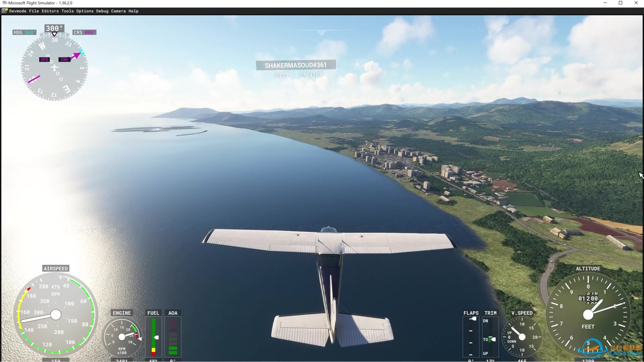644x362 pixels.
Task: Click the V.SPEED label
Action: click(522, 313)
